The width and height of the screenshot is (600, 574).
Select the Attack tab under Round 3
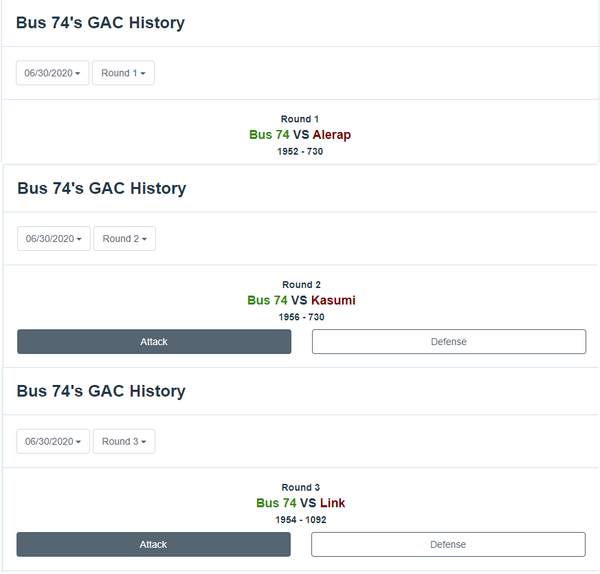tap(154, 545)
